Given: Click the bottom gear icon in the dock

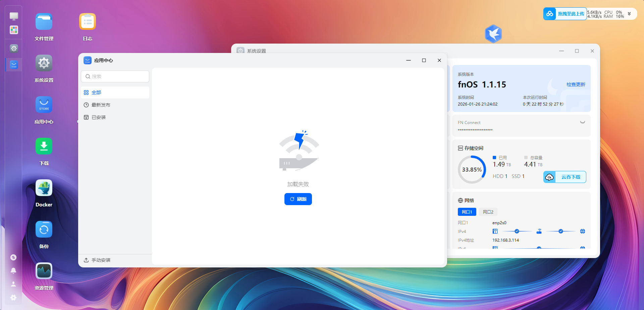Looking at the screenshot, I should (x=13, y=298).
